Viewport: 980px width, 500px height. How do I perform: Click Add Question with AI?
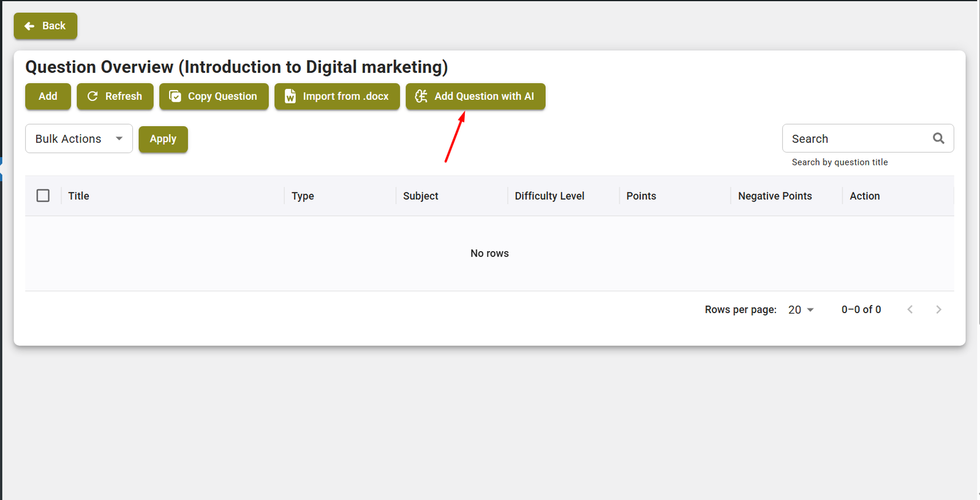(x=475, y=96)
